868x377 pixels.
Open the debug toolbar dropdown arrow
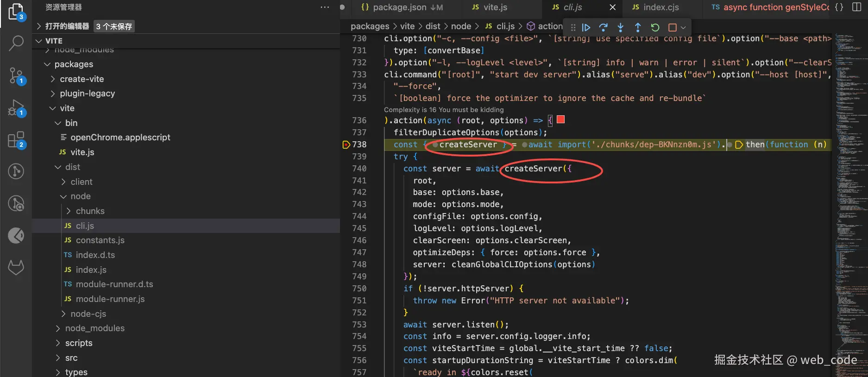tap(683, 28)
